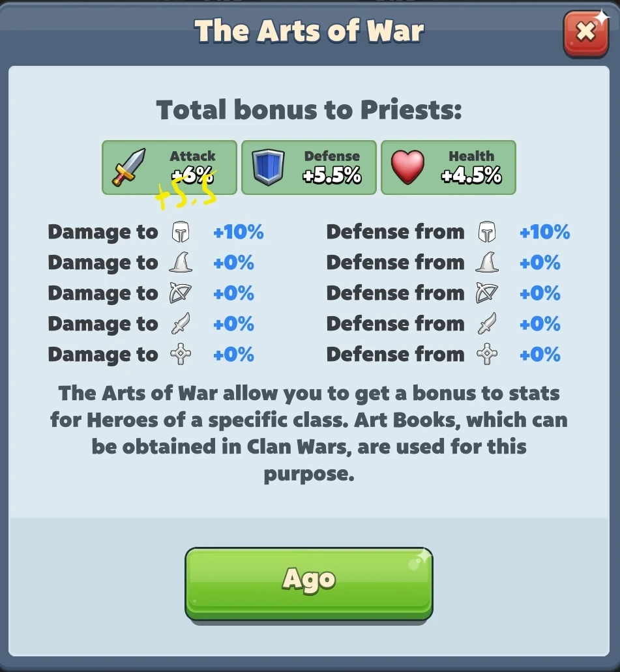Viewport: 620px width, 672px height.
Task: Click the wizard hat icon in Damage to row
Action: click(x=181, y=262)
